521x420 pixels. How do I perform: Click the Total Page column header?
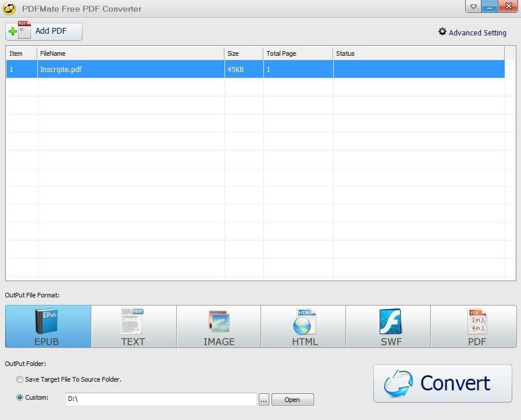point(282,53)
